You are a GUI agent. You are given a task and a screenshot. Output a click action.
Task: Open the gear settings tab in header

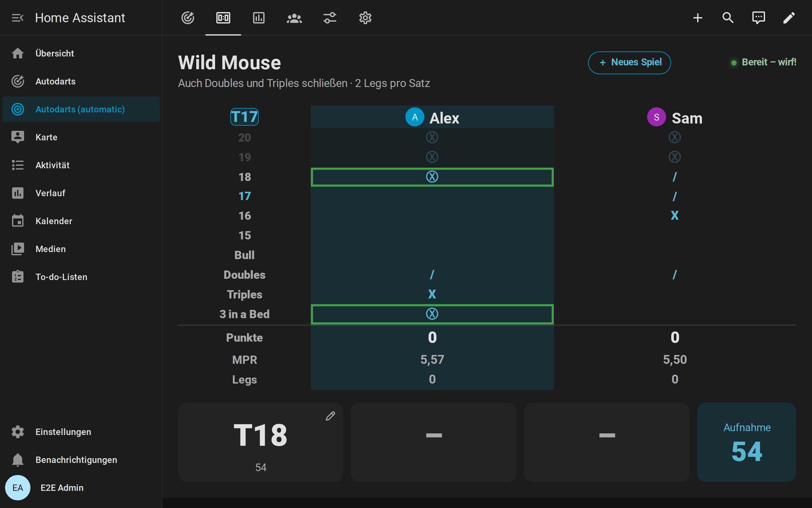(365, 18)
